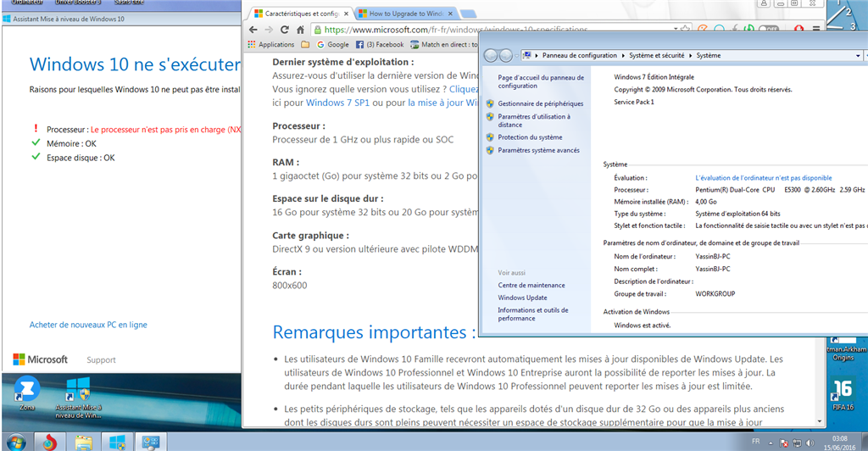
Task: Click Chrome's forward arrow button
Action: click(269, 30)
